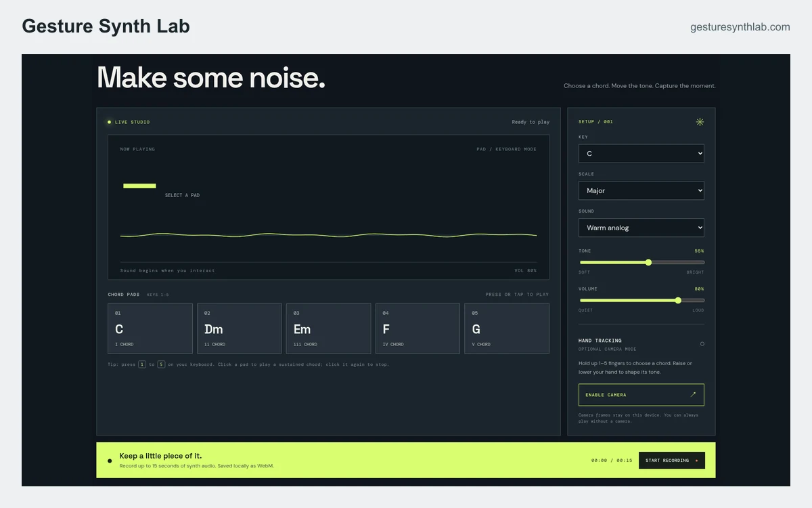Tap the F chord pad
812x508 pixels.
pos(418,329)
